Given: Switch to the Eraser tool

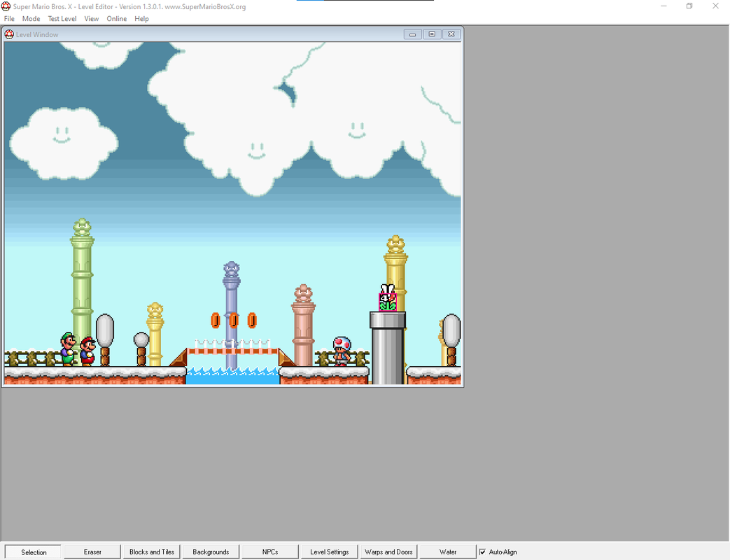Looking at the screenshot, I should [x=92, y=552].
